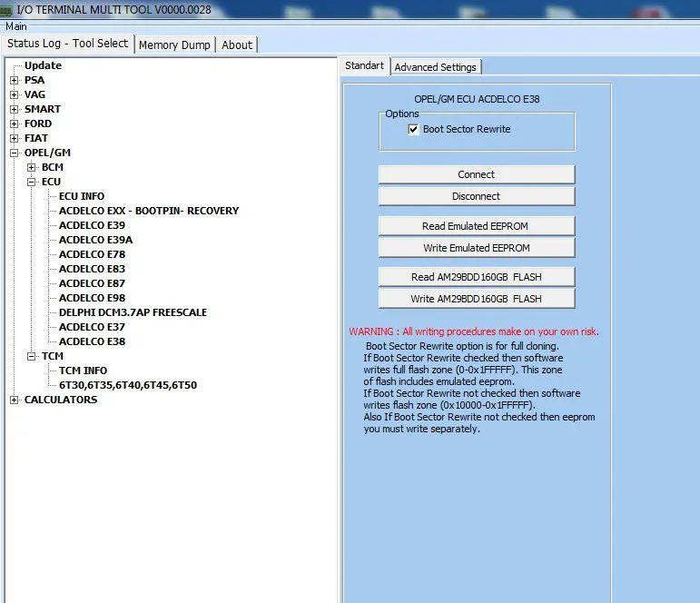The width and height of the screenshot is (700, 603).
Task: Select ECU INFO tree item
Action: pyautogui.click(x=82, y=196)
